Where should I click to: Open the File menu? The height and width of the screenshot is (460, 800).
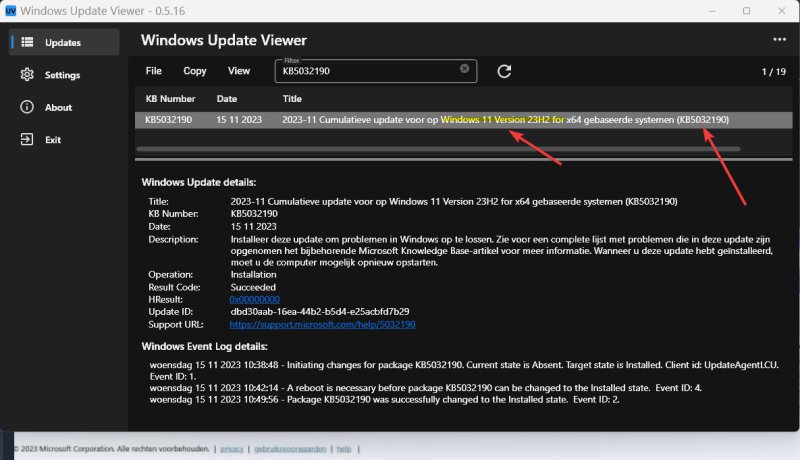[x=153, y=71]
